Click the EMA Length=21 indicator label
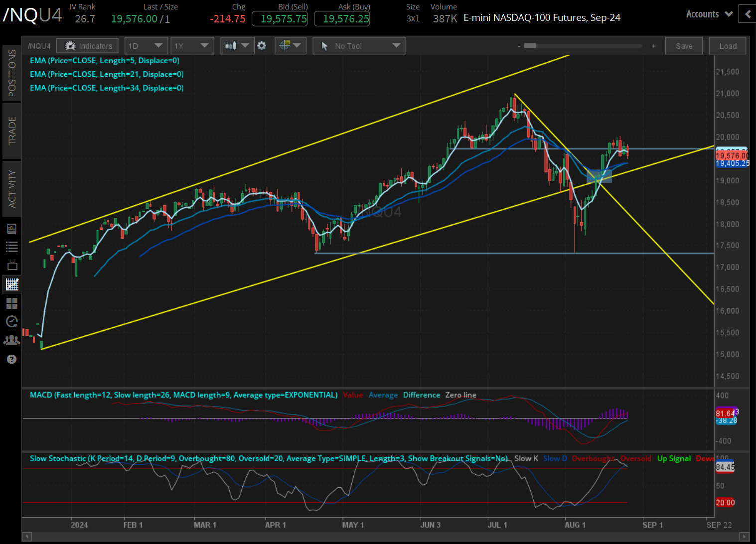 coord(107,74)
